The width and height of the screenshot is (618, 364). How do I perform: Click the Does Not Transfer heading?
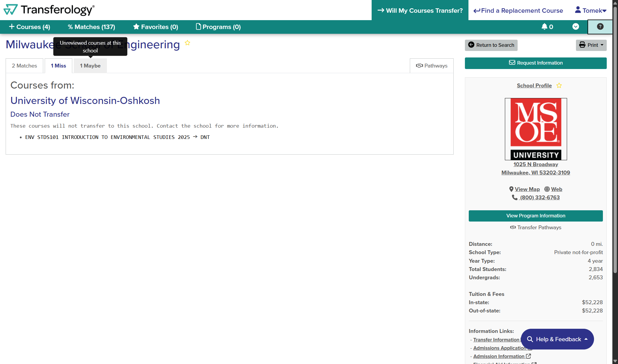pyautogui.click(x=40, y=114)
